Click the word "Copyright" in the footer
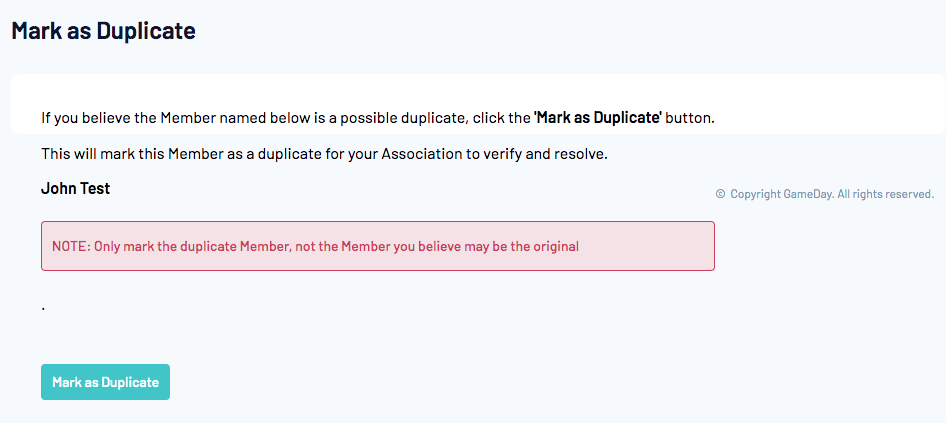The height and width of the screenshot is (423, 946). pyautogui.click(x=755, y=194)
